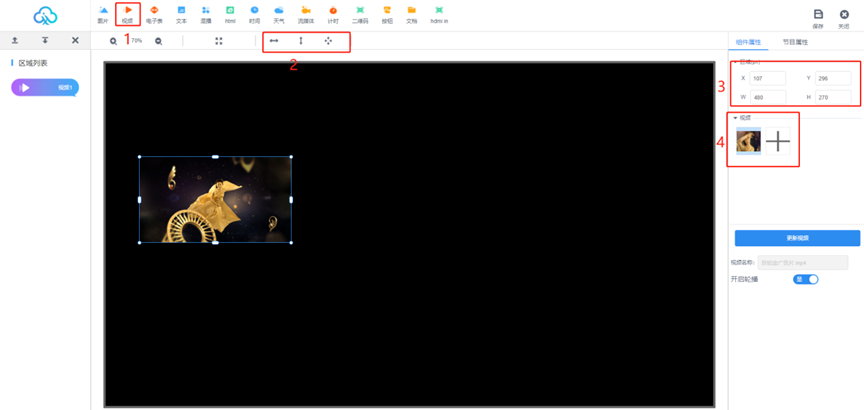Viewport: 864px width, 410px height.
Task: Collapse the 视频 section triangle
Action: [735, 118]
